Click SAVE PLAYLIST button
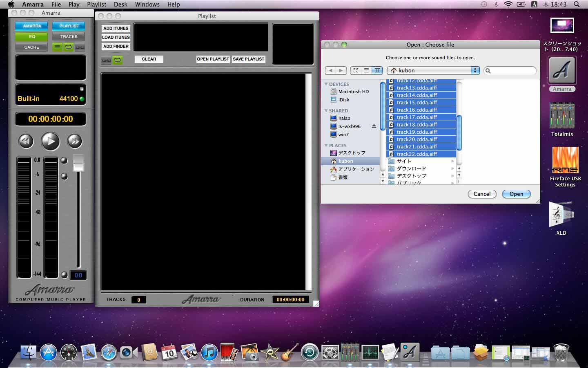 click(x=248, y=59)
